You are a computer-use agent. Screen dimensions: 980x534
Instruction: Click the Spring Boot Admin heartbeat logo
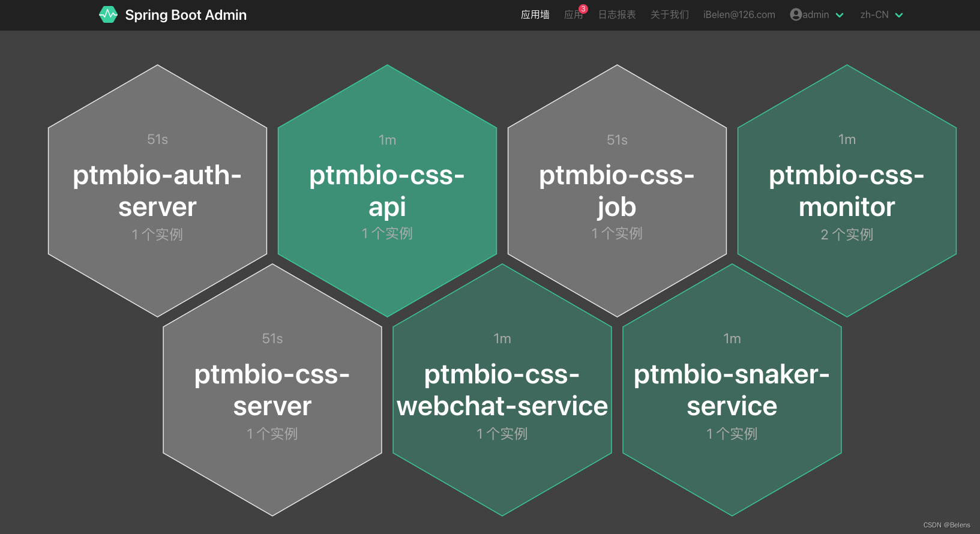click(108, 14)
